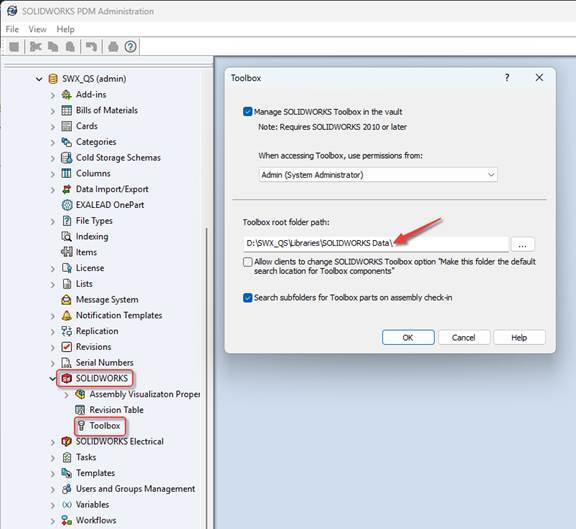Open the View menu
This screenshot has width=576, height=529.
tap(37, 29)
